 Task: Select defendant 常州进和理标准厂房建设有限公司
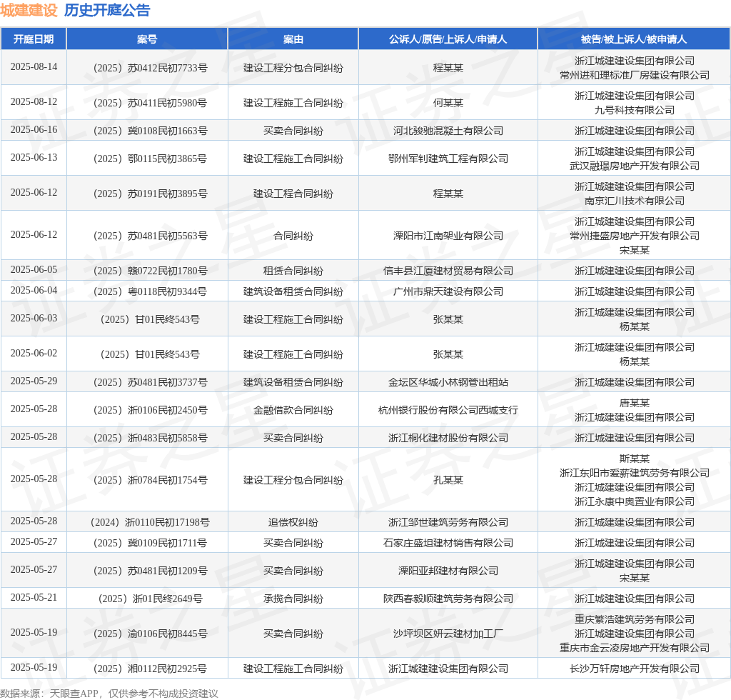[x=635, y=75]
